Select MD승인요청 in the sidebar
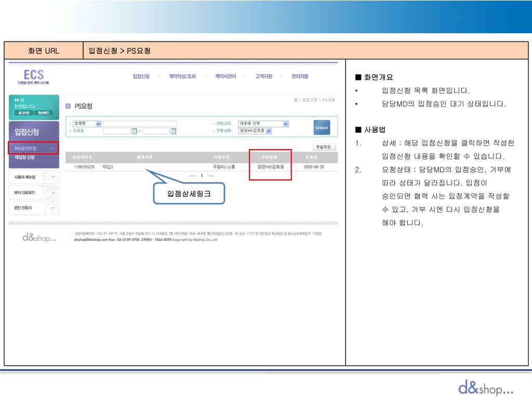The height and width of the screenshot is (399, 532). (x=33, y=148)
